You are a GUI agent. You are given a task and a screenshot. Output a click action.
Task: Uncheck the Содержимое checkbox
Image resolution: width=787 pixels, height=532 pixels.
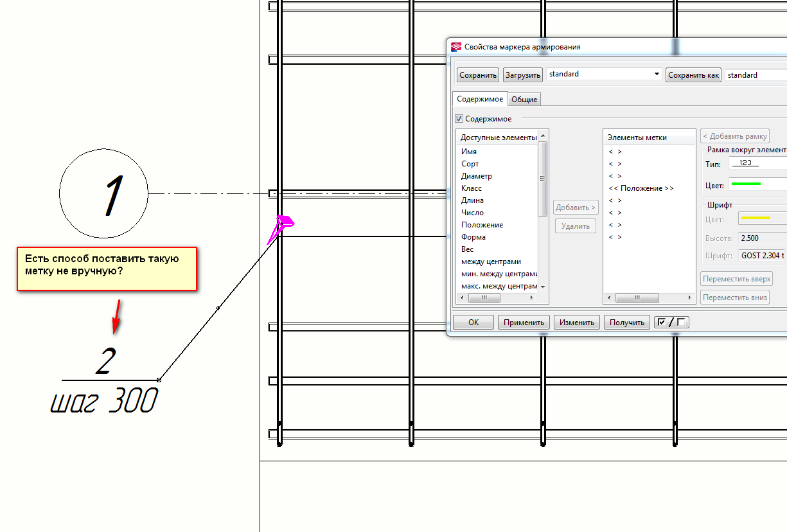click(x=459, y=119)
